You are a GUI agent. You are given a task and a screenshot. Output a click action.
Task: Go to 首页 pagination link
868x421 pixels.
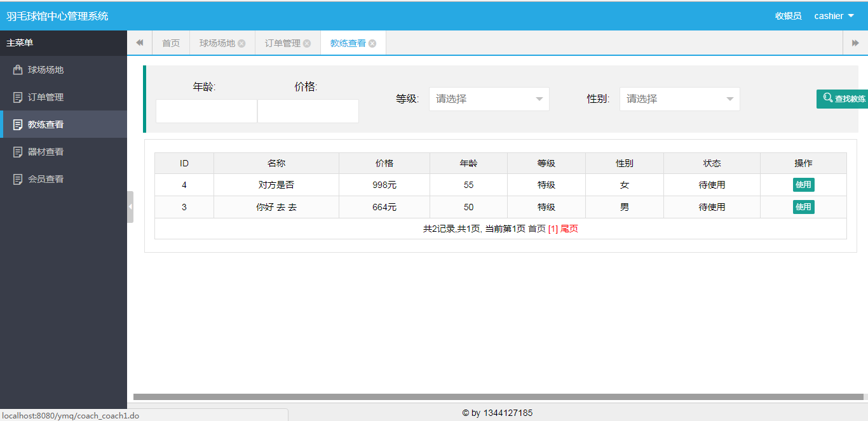tap(537, 229)
